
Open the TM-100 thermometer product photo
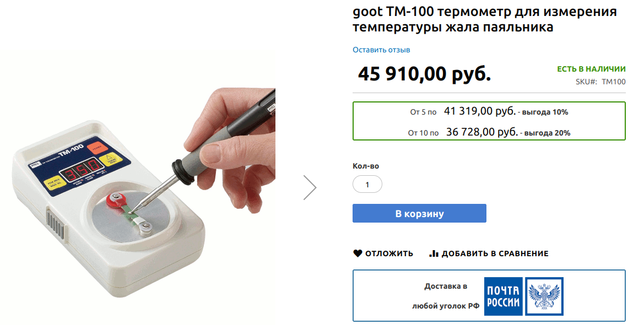click(143, 187)
